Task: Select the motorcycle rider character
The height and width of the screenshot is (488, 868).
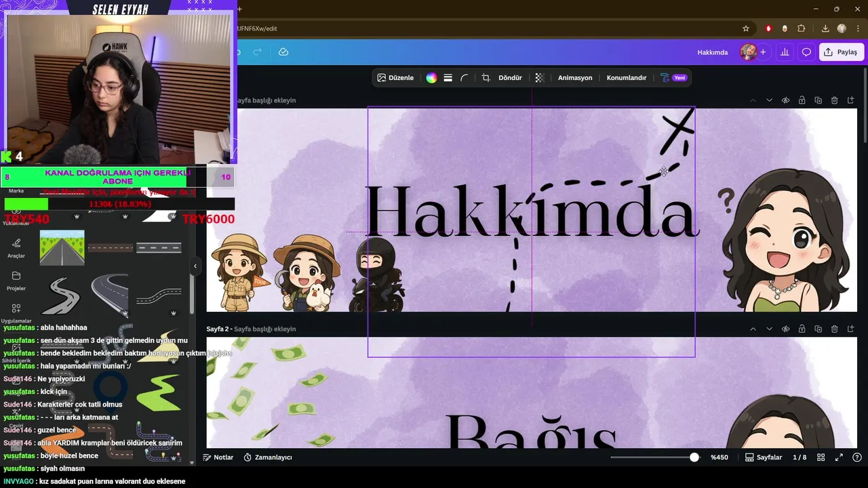Action: (x=377, y=274)
